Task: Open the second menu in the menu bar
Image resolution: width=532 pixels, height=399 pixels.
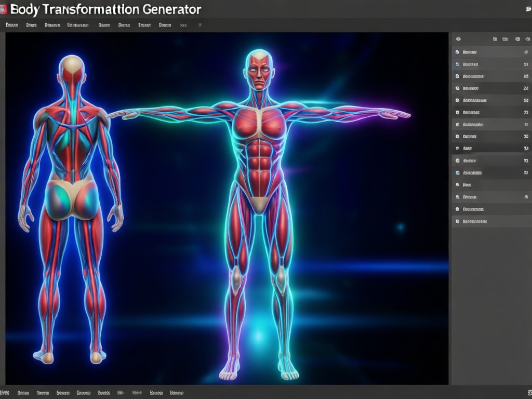Action: [31, 25]
